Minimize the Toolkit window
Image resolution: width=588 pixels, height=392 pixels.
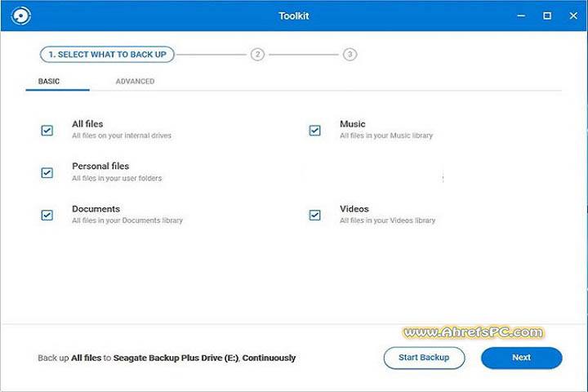pyautogui.click(x=521, y=16)
